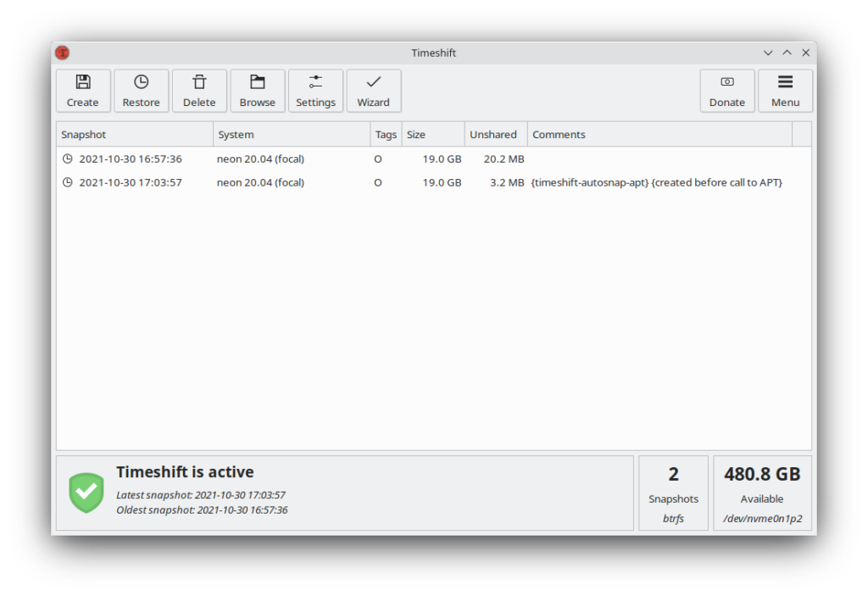Click 19.0 GB size in 16:57:36 row
The image size is (868, 596).
[x=442, y=159]
